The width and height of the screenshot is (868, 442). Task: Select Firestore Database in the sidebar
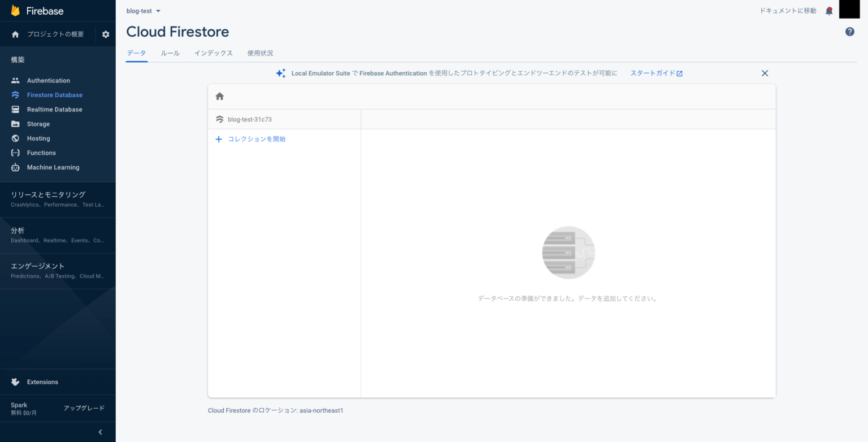pos(54,94)
